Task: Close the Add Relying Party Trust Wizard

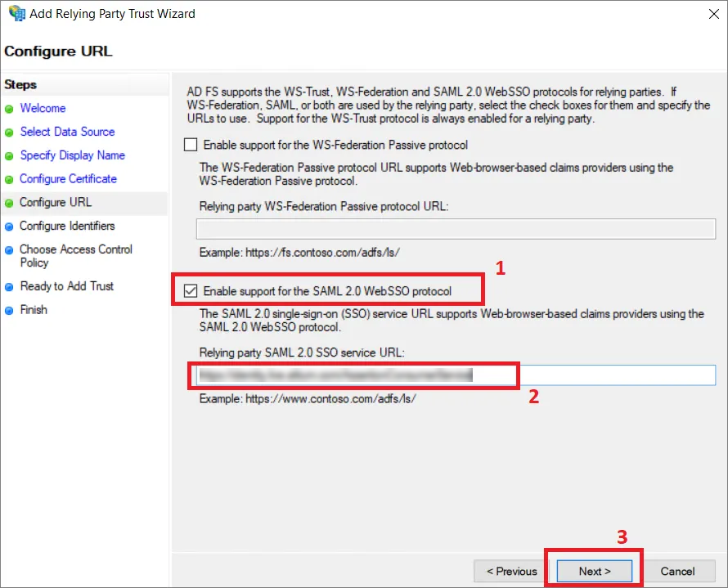Action: [714, 14]
